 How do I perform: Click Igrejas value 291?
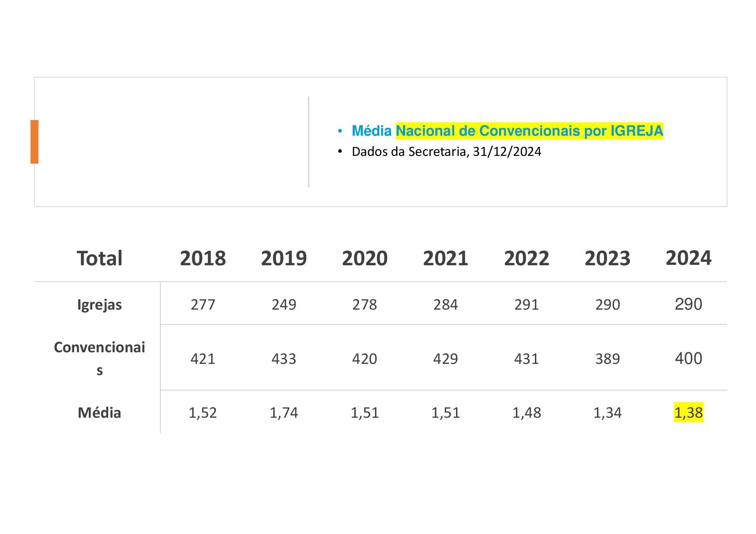click(527, 305)
